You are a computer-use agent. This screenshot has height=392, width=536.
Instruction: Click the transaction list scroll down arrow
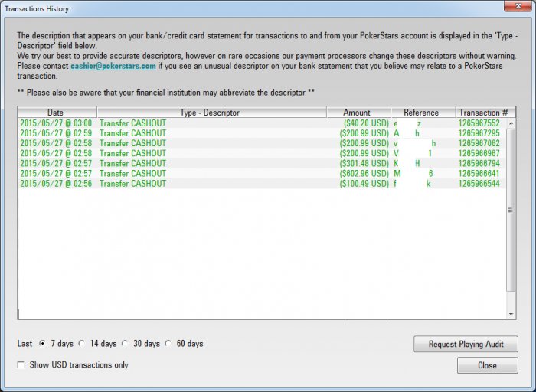pyautogui.click(x=511, y=314)
